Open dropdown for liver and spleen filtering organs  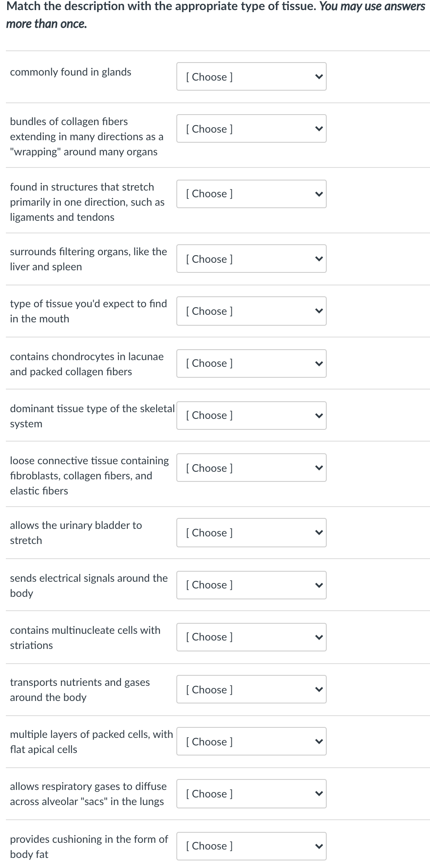252,259
